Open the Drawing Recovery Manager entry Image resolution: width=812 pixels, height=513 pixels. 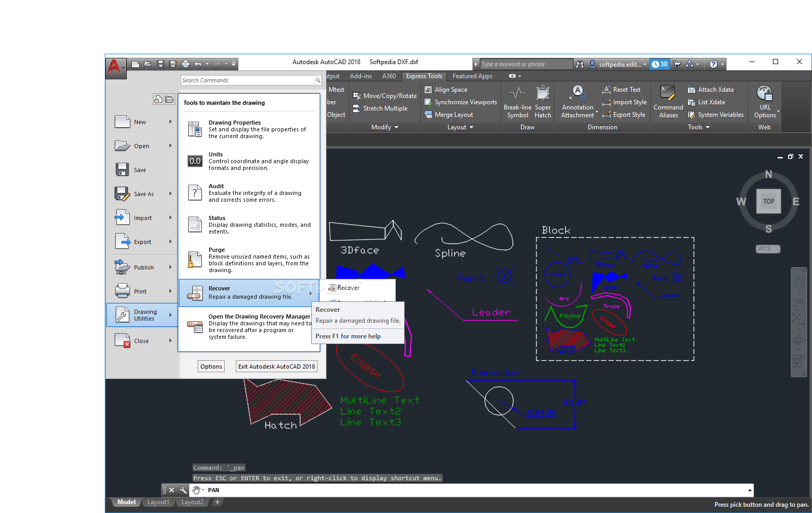249,327
